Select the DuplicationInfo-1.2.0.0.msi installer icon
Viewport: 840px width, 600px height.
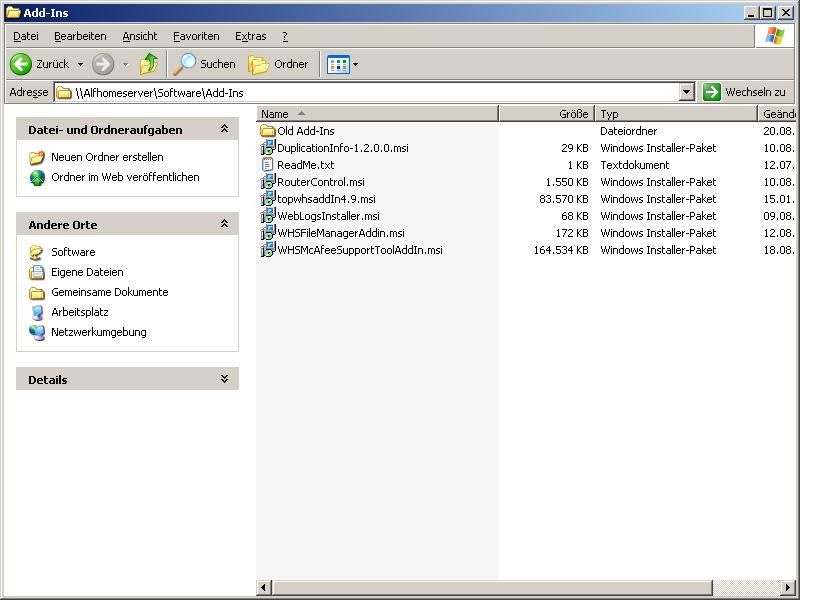[267, 148]
